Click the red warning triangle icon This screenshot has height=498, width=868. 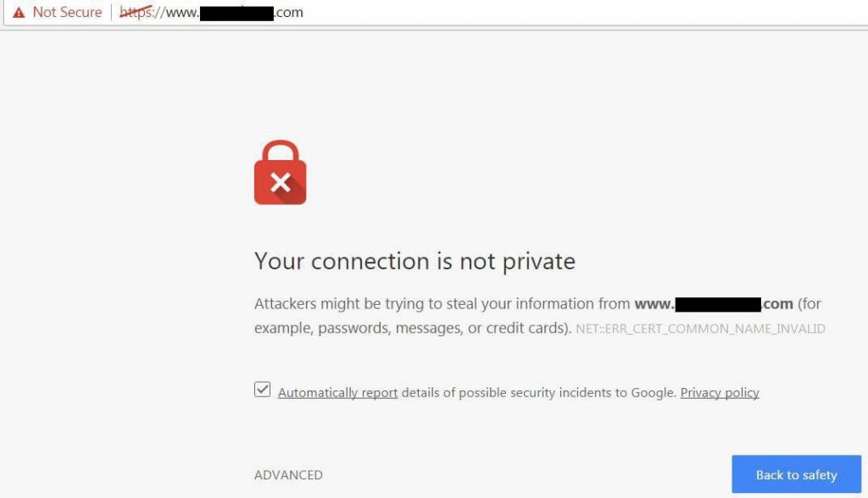19,13
